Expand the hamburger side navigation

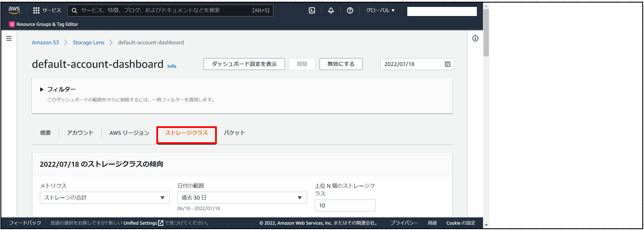pos(9,38)
